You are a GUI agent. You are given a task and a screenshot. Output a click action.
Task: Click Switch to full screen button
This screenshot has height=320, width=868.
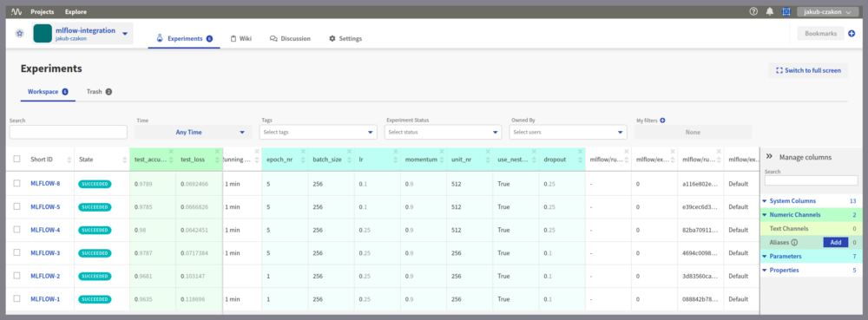(x=808, y=70)
